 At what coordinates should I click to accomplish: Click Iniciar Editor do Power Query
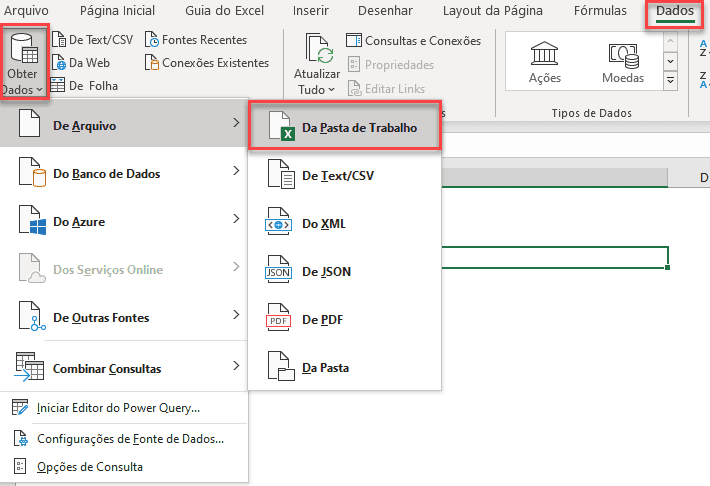[x=124, y=408]
